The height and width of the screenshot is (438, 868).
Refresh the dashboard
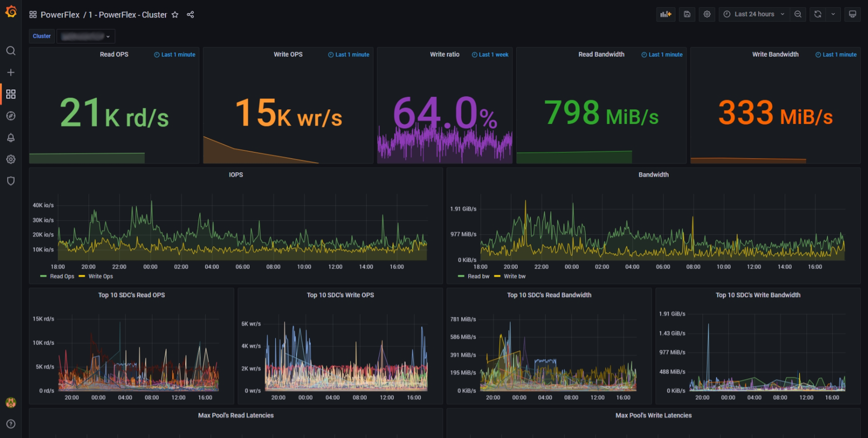click(818, 14)
